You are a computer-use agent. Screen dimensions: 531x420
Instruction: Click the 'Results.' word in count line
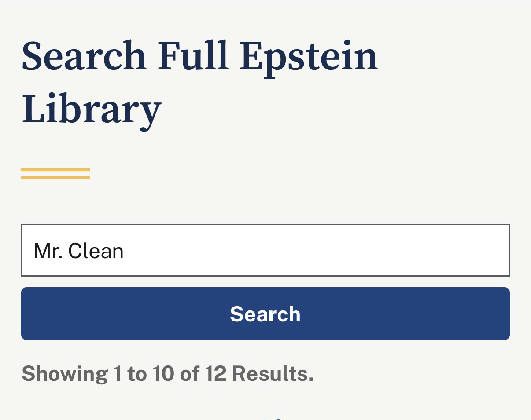click(273, 373)
